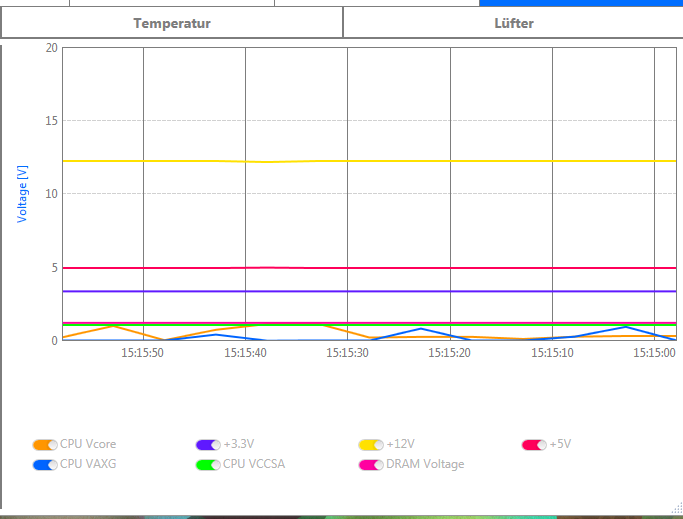This screenshot has height=519, width=683.
Task: Click the window resize grip at corner
Action: [677, 508]
